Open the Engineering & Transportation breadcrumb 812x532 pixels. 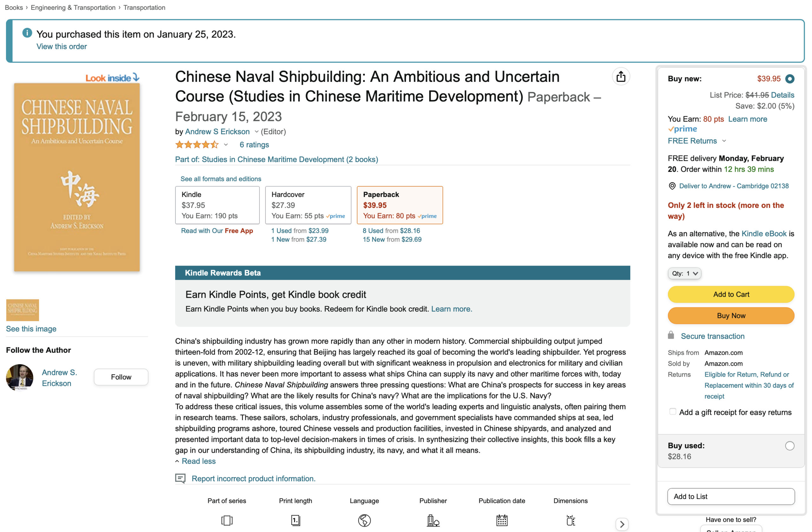tap(73, 8)
